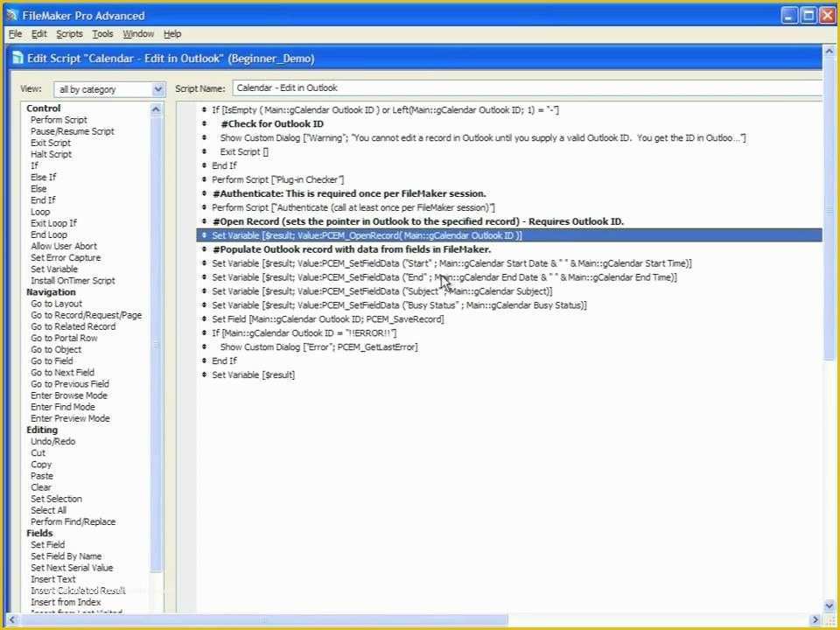Open the Help menu

coord(172,34)
